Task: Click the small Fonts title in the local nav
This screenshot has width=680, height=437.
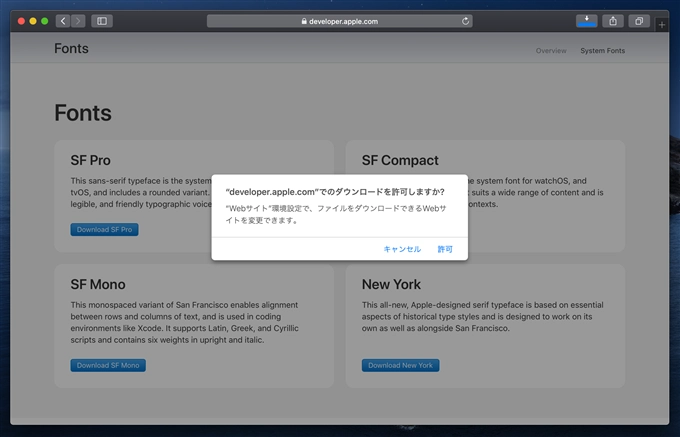Action: [71, 49]
